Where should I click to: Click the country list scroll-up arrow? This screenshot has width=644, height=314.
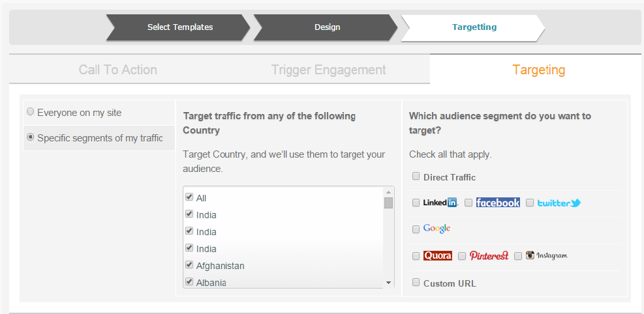pyautogui.click(x=388, y=192)
